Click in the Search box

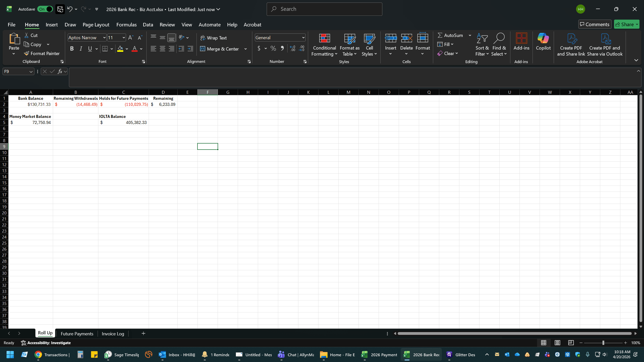point(324,9)
